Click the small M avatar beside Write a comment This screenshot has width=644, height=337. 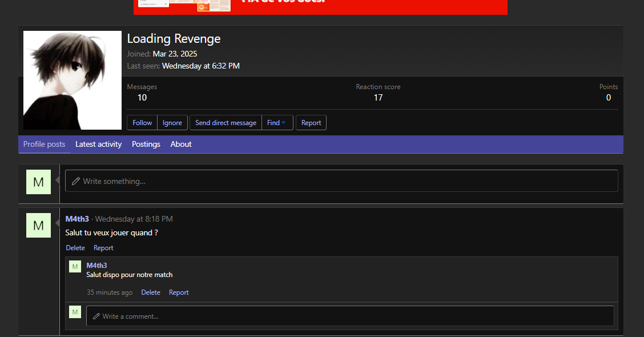click(x=75, y=312)
